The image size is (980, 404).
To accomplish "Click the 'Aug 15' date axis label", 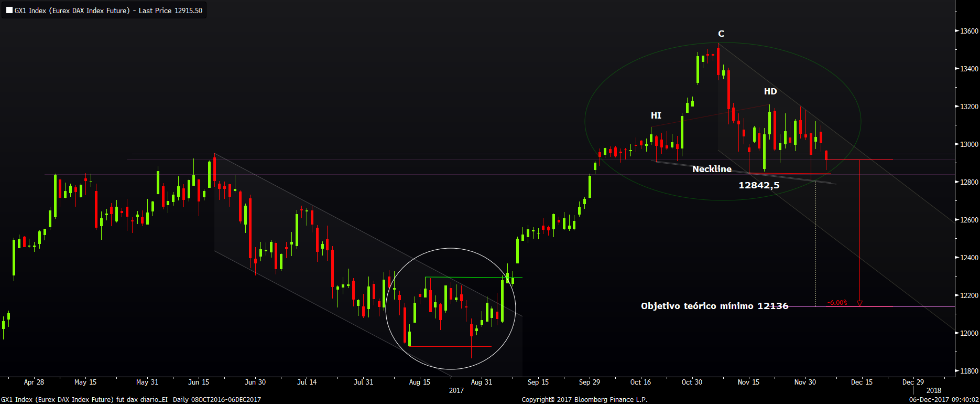I will (x=420, y=382).
